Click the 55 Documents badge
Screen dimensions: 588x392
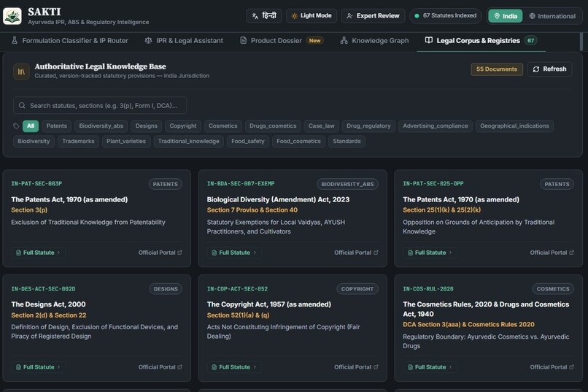click(497, 69)
